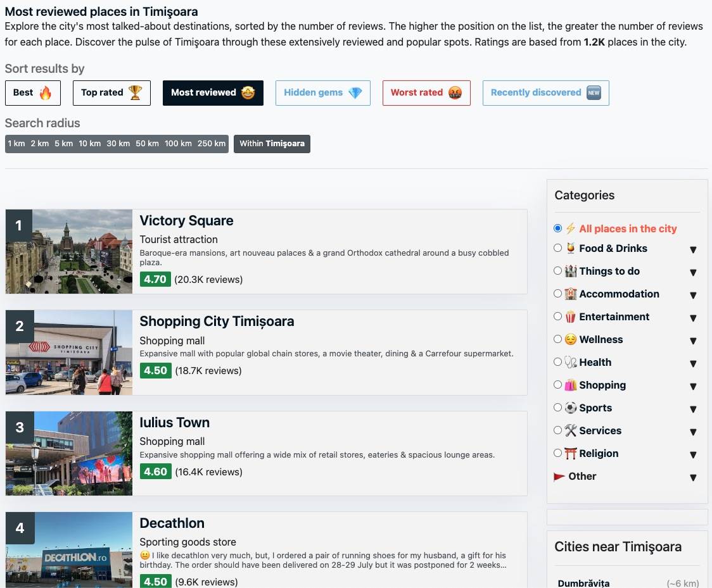Expand the Services category arrow
Viewport: 712px width, 588px height.
coord(693,432)
